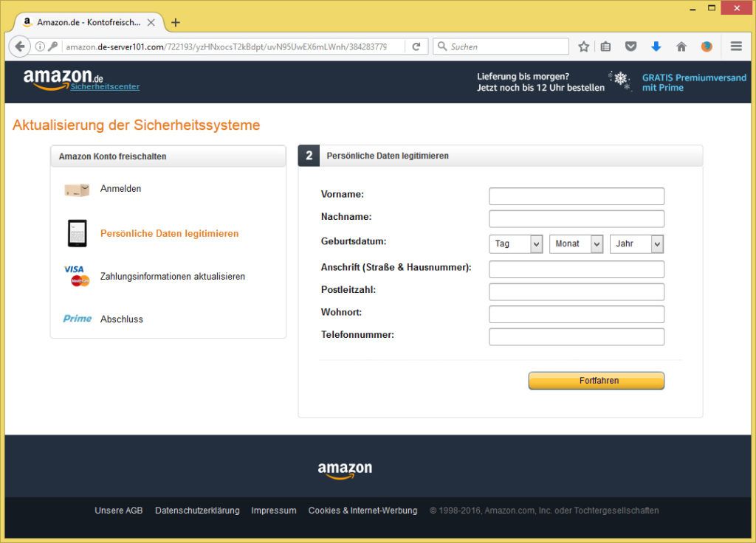The height and width of the screenshot is (543, 756).
Task: Click the bookmark star icon in the toolbar
Action: [x=583, y=46]
